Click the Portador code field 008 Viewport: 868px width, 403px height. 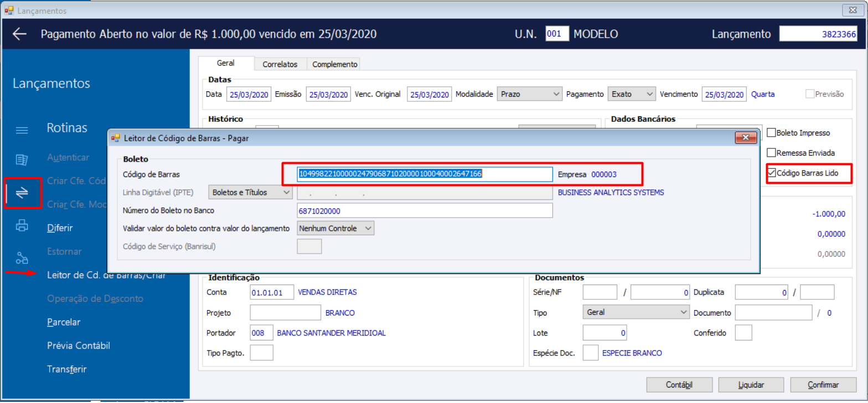[262, 333]
